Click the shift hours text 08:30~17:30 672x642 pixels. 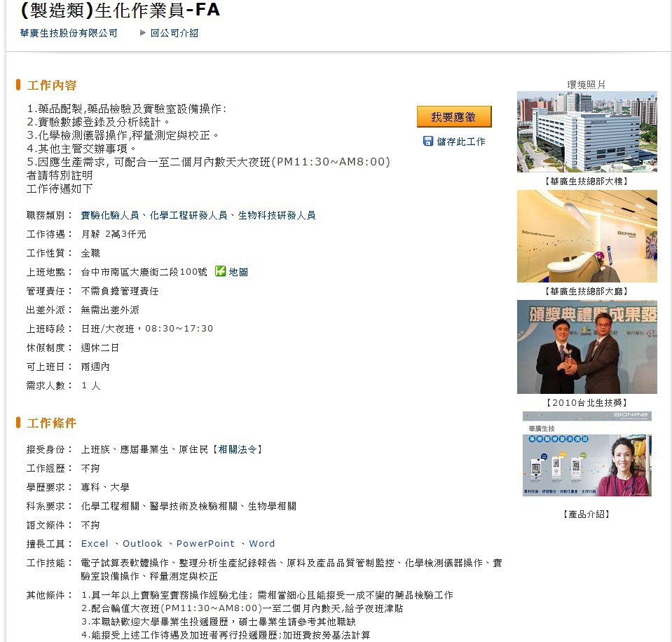[179, 329]
